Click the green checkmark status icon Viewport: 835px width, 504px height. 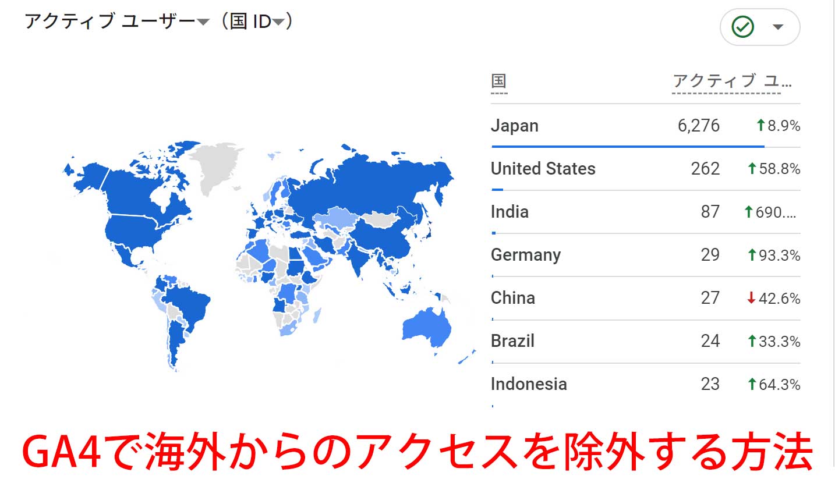point(742,27)
